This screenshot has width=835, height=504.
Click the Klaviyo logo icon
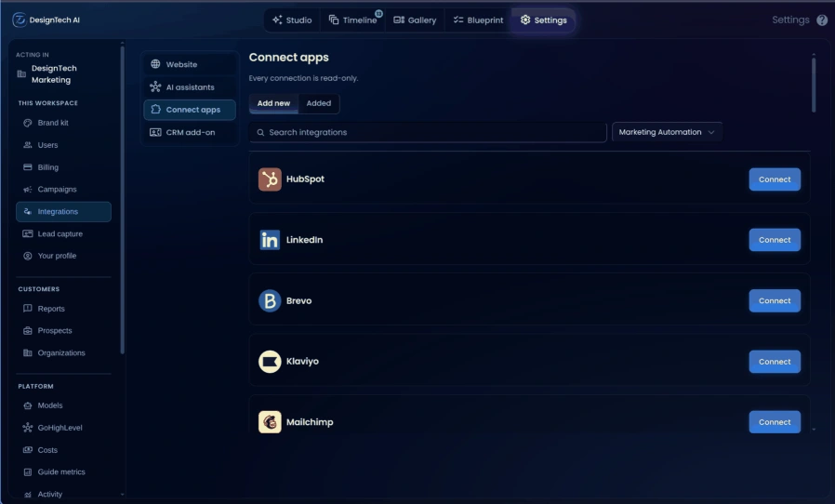pos(270,362)
